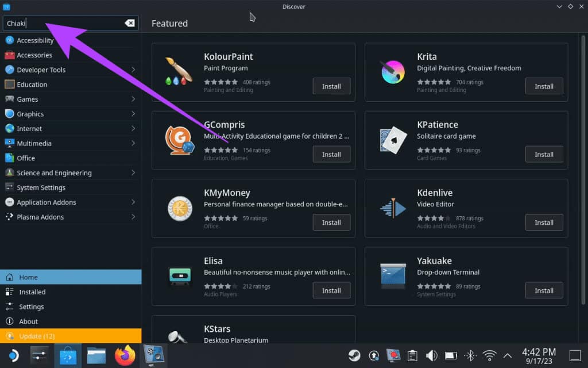Click the Krita app icon

[393, 72]
